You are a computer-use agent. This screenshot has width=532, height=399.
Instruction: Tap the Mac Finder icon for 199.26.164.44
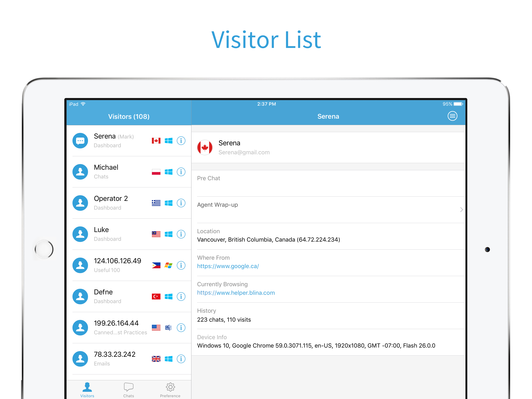point(169,327)
